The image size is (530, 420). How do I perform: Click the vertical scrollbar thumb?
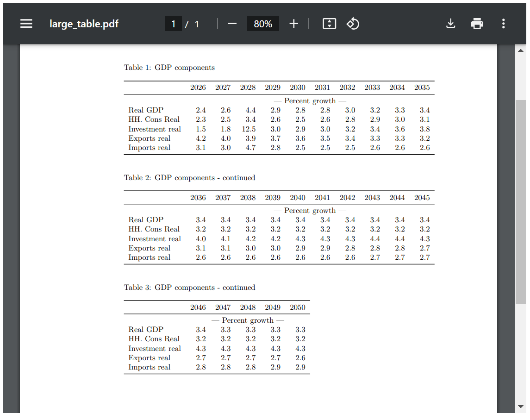520,201
